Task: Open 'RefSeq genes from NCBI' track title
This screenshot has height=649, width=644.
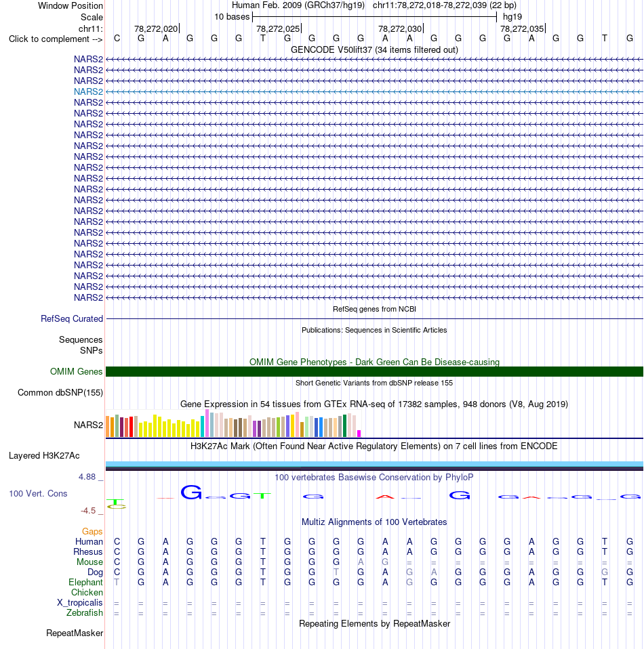Action: [x=374, y=309]
